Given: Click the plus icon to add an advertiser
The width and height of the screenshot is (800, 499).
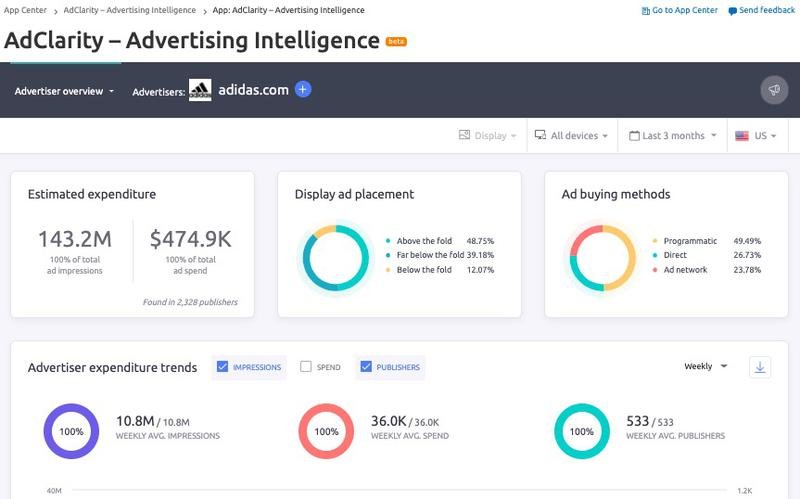Looking at the screenshot, I should [x=303, y=89].
